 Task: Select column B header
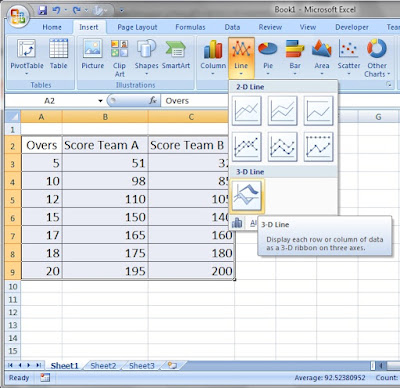coord(105,117)
